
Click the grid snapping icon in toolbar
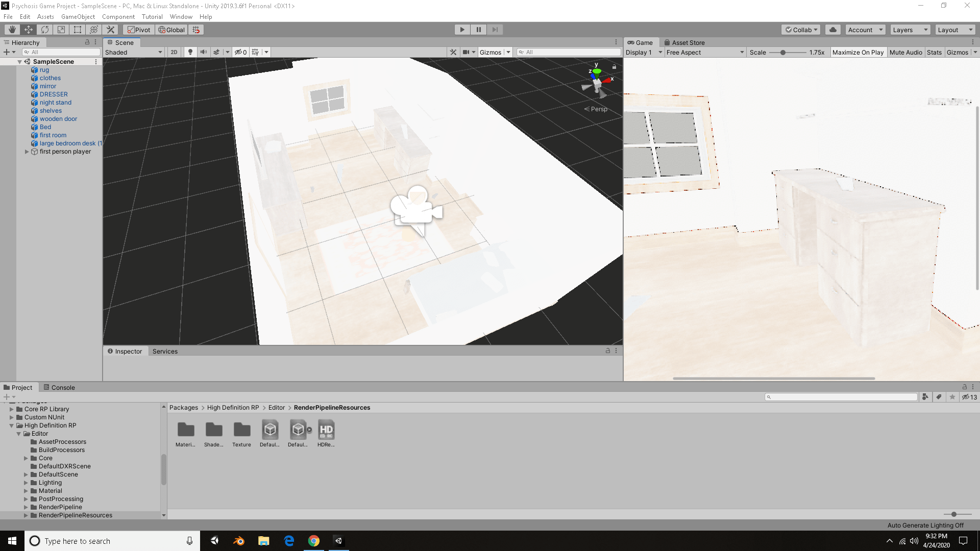click(197, 30)
